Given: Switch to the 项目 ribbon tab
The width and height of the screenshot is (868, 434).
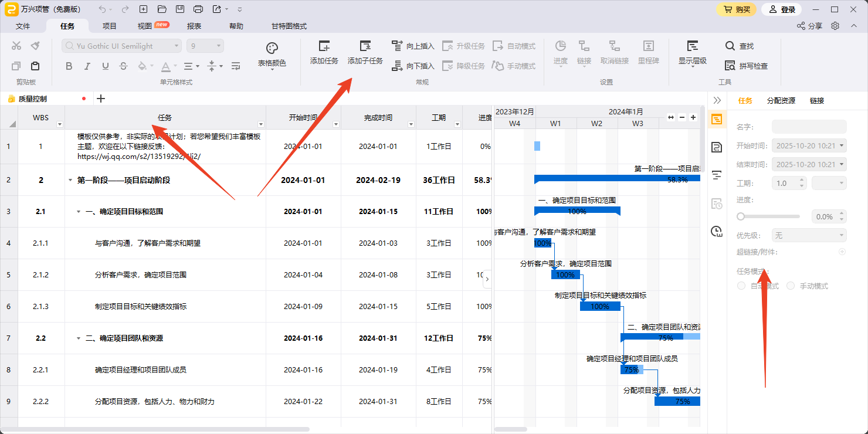Looking at the screenshot, I should click(x=110, y=26).
